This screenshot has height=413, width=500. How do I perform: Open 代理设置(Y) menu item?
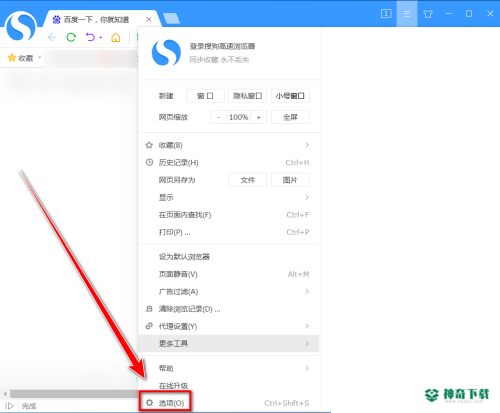point(229,326)
